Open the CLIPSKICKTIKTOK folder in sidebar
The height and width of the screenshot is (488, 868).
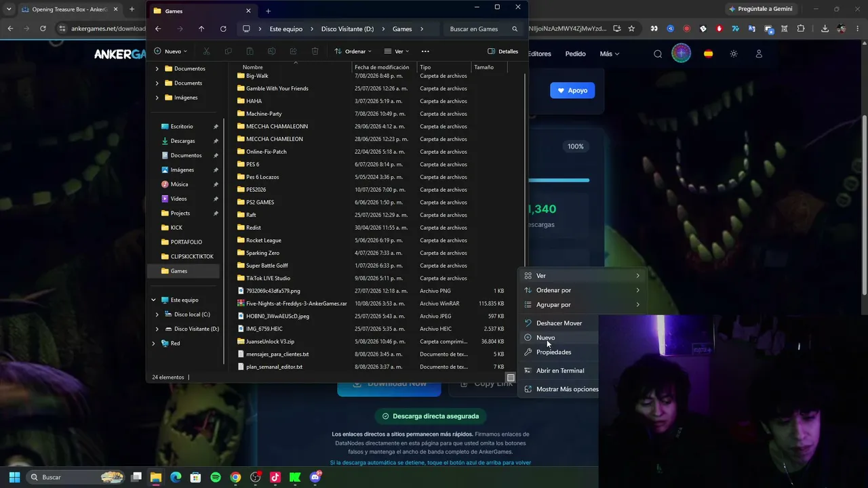[192, 257]
